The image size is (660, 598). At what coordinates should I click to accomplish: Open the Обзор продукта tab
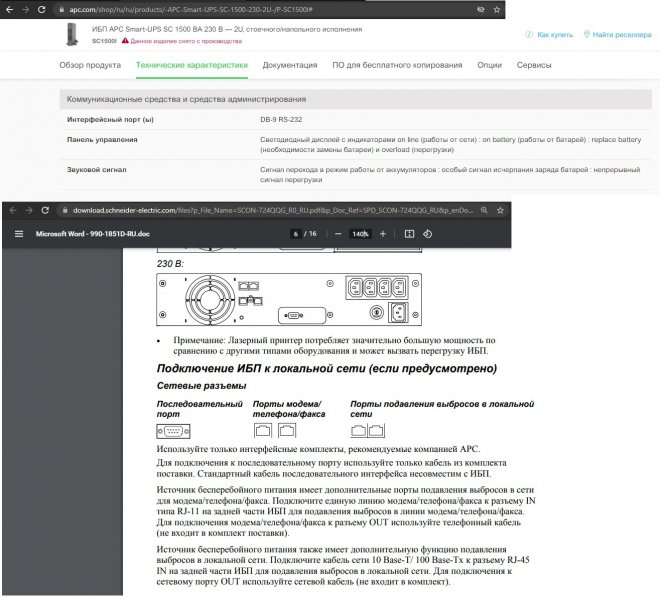pos(90,65)
